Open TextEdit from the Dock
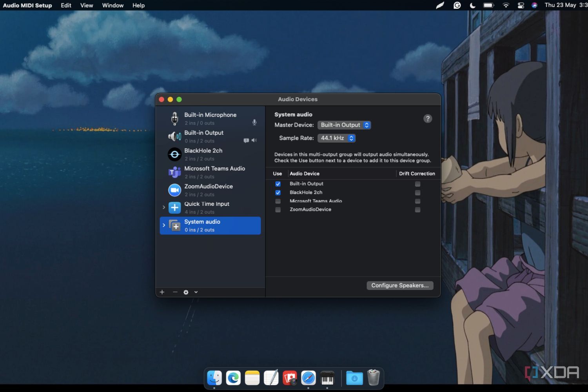Viewport: 588px width, 392px height. [271, 378]
